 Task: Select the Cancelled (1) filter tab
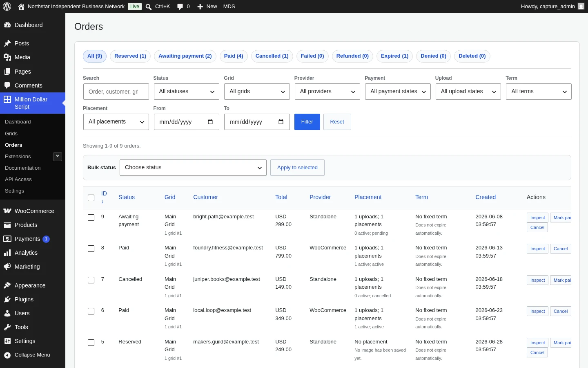tap(272, 56)
